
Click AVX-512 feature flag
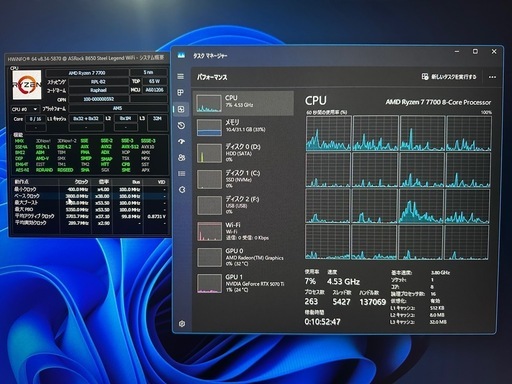point(130,147)
